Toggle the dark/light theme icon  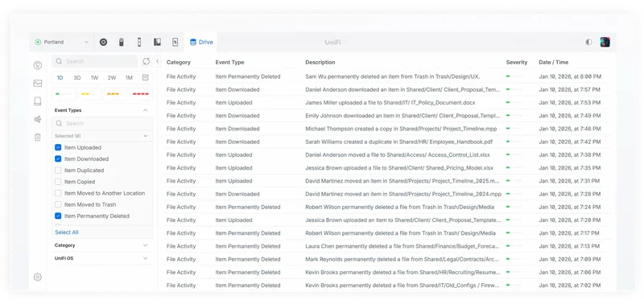click(589, 42)
